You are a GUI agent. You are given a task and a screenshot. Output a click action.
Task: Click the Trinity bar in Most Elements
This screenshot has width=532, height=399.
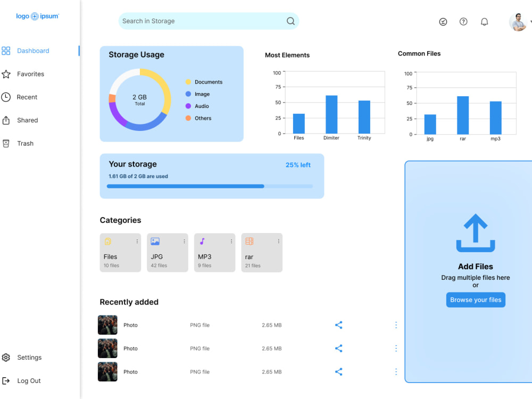364,117
